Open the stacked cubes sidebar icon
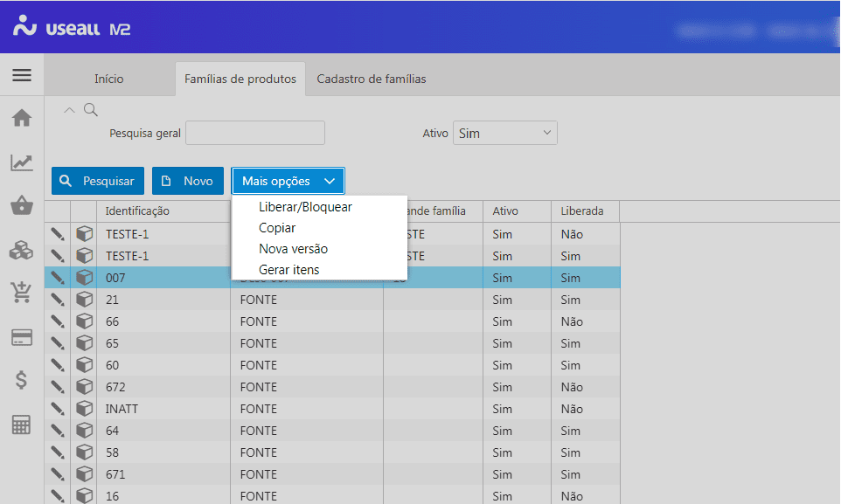Image resolution: width=841 pixels, height=504 pixels. click(22, 250)
